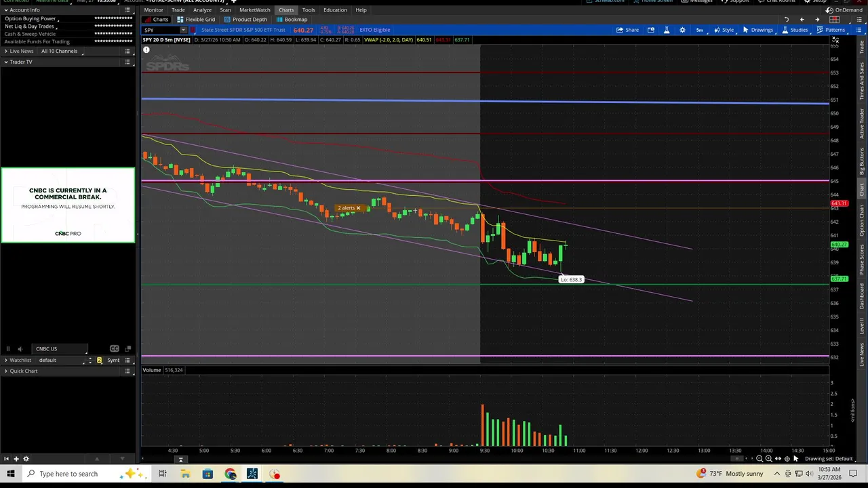
Task: Open the chart grid layout selector
Action: (x=835, y=20)
